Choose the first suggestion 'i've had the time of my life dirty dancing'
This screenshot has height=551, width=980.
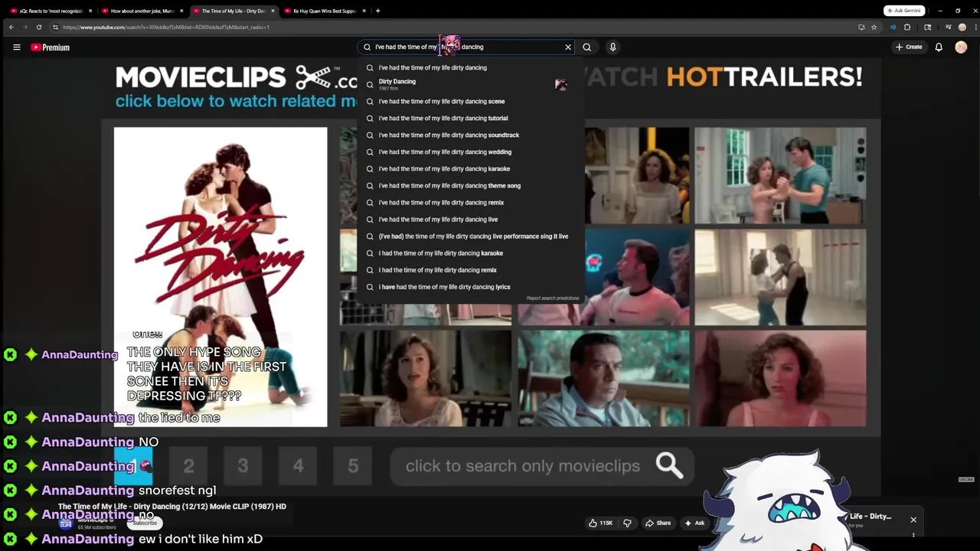click(x=470, y=67)
